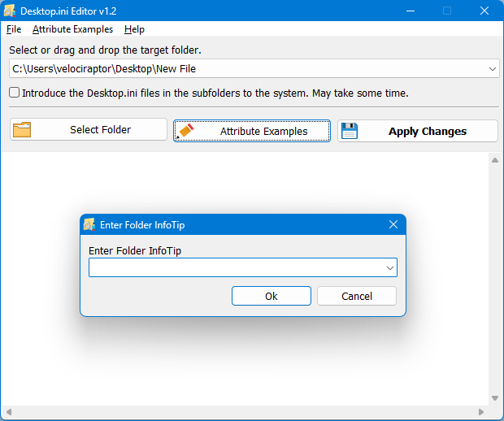
Task: Click inside the target folder path field
Action: click(x=244, y=70)
